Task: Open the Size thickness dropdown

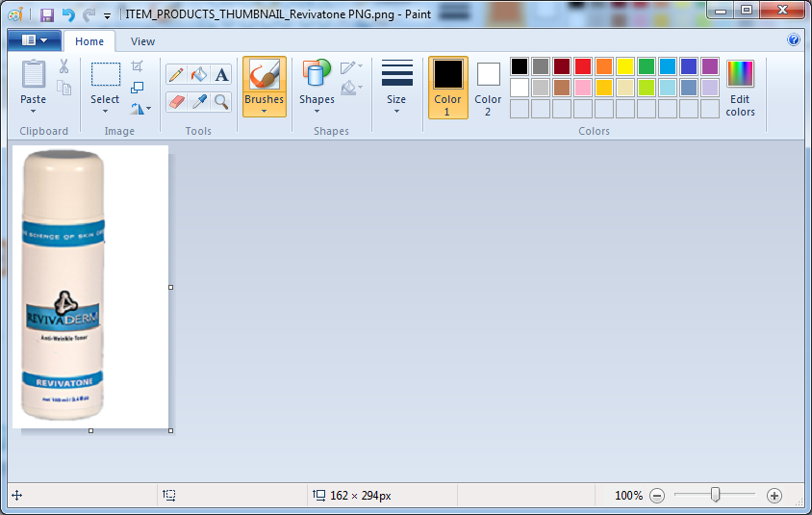Action: click(396, 111)
